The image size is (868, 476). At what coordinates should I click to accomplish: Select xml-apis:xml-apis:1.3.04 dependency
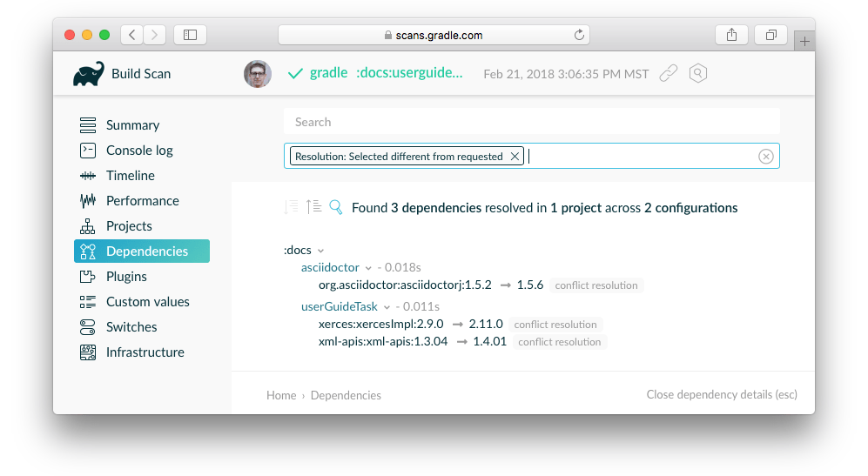(x=382, y=341)
